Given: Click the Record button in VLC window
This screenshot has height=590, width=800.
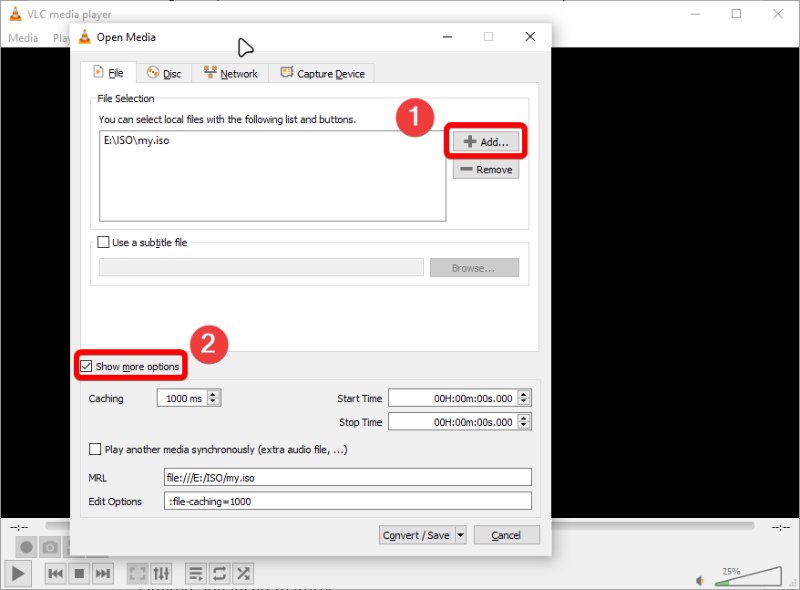Looking at the screenshot, I should tap(26, 548).
